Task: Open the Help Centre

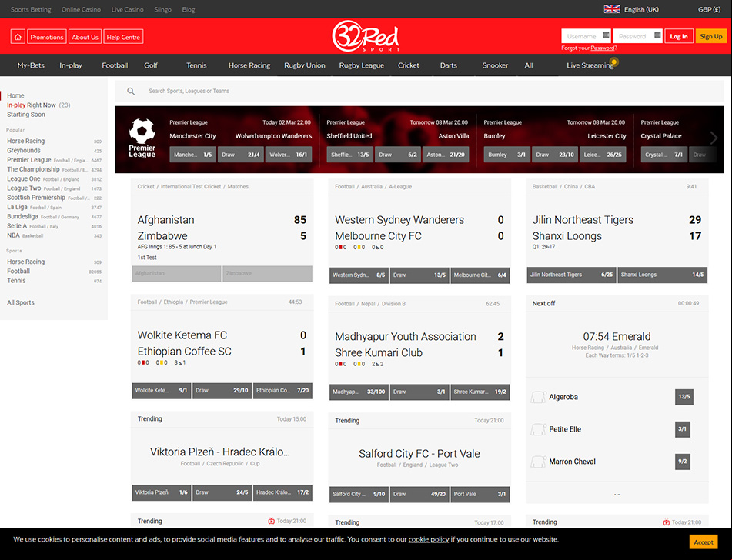Action: pyautogui.click(x=123, y=37)
